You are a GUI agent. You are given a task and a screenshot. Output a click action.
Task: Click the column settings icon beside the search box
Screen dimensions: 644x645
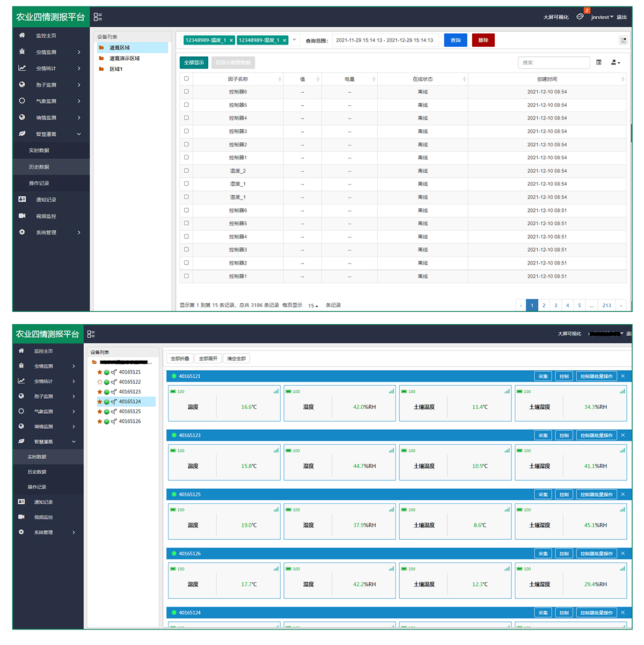tap(599, 63)
